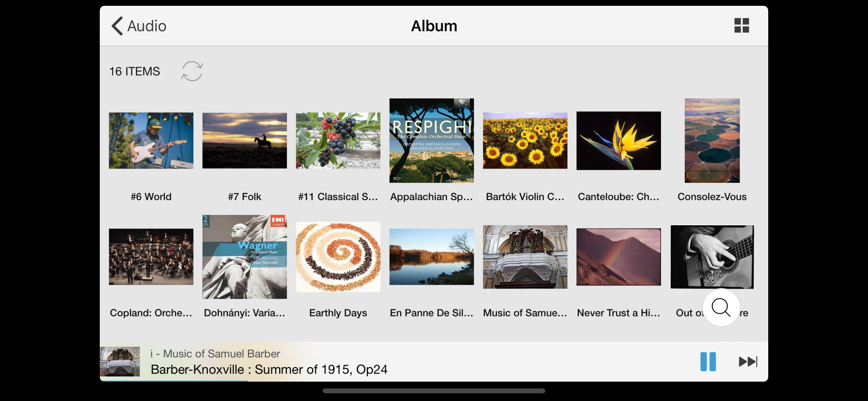Open the Wagner Dohnányi album cover
868x401 pixels.
(245, 257)
